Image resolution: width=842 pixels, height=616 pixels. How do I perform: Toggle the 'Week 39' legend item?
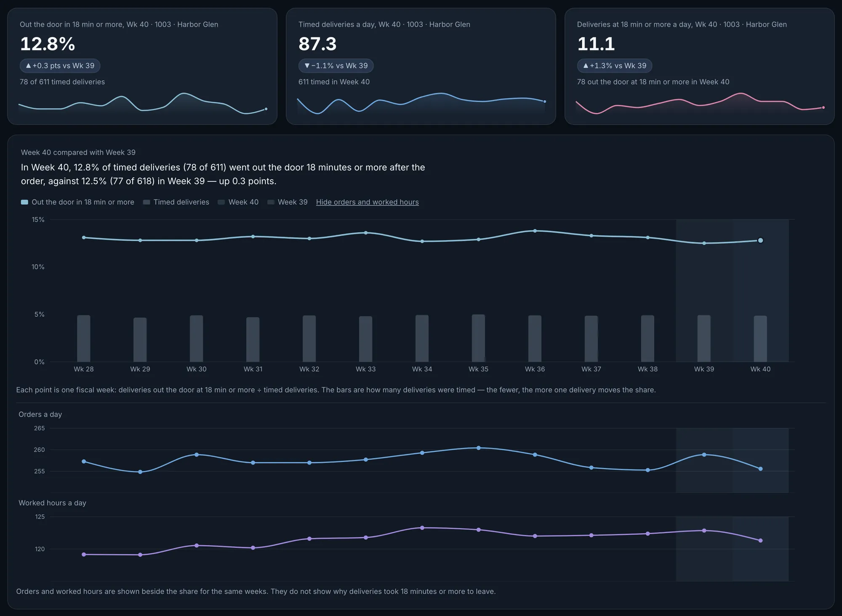288,202
